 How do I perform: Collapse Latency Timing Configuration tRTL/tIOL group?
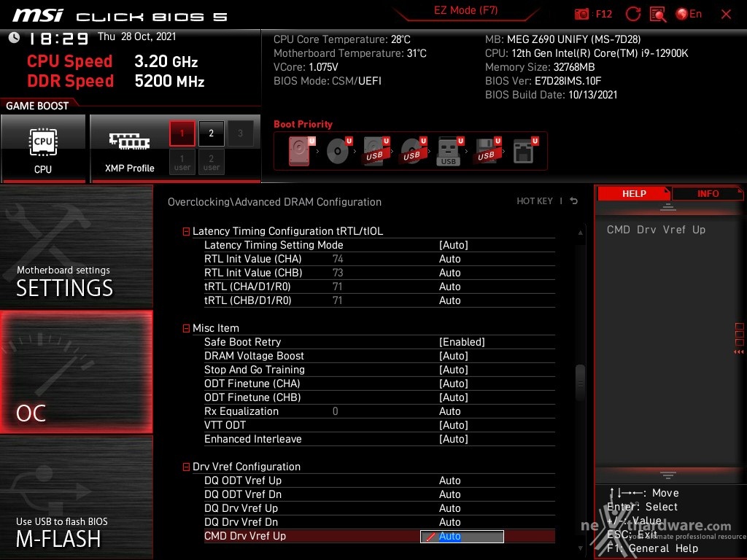tap(186, 231)
